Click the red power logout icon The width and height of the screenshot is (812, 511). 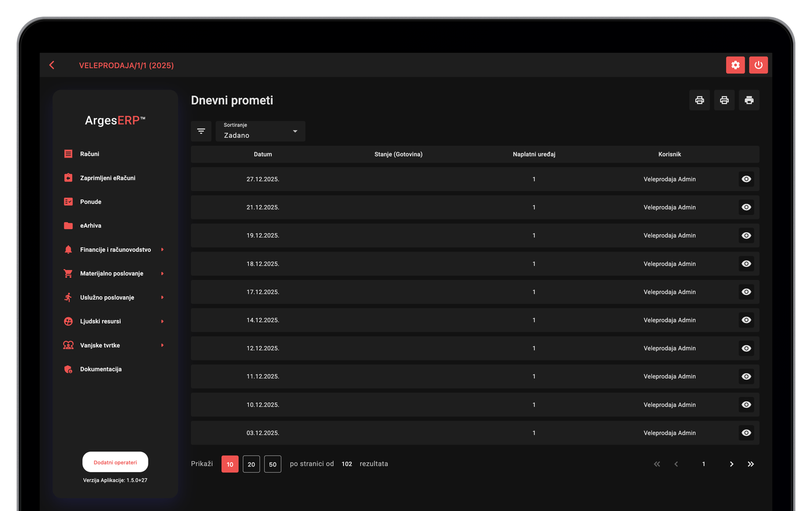tap(758, 65)
